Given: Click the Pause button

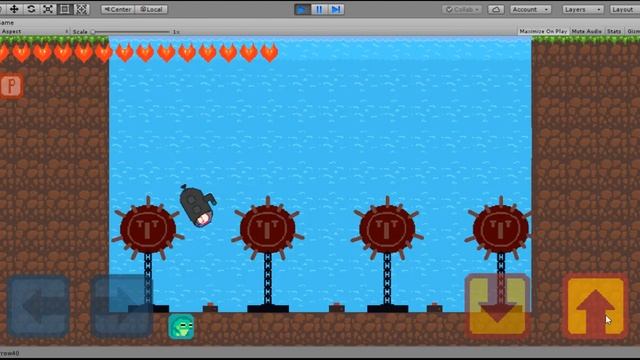Looking at the screenshot, I should 319,9.
